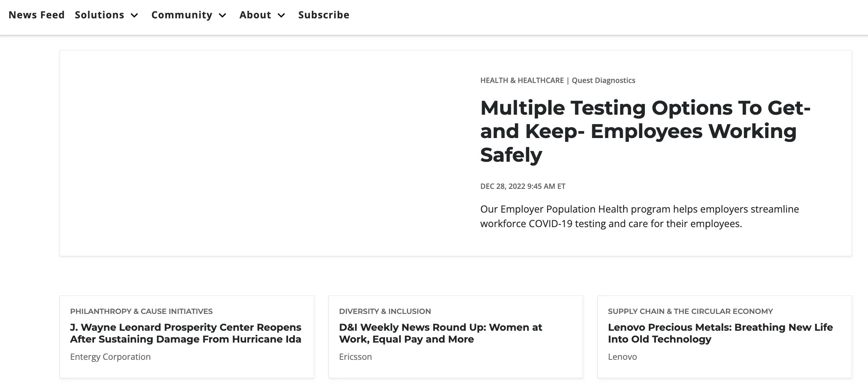Screen dimensions: 868x390
Task: Click the Lenovo company name
Action: click(x=622, y=357)
